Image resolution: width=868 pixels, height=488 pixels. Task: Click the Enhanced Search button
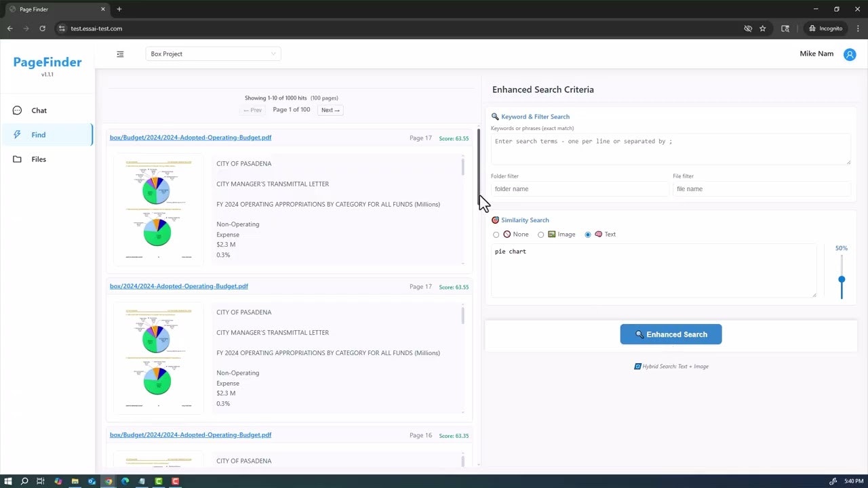[671, 334]
